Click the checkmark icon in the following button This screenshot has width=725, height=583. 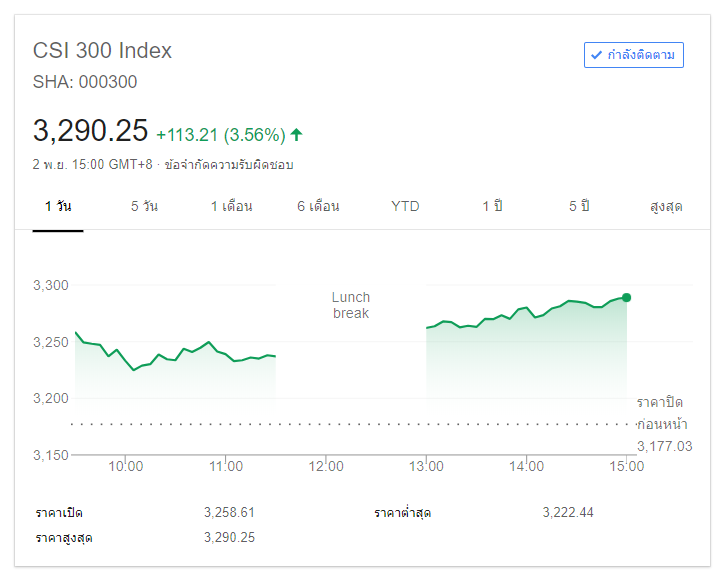[597, 55]
